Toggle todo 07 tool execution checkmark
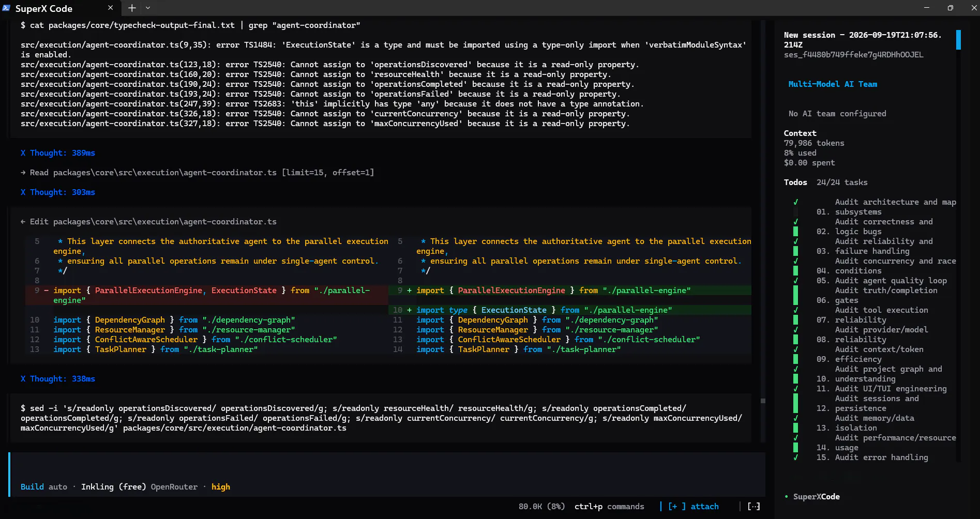This screenshot has width=980, height=519. (795, 310)
